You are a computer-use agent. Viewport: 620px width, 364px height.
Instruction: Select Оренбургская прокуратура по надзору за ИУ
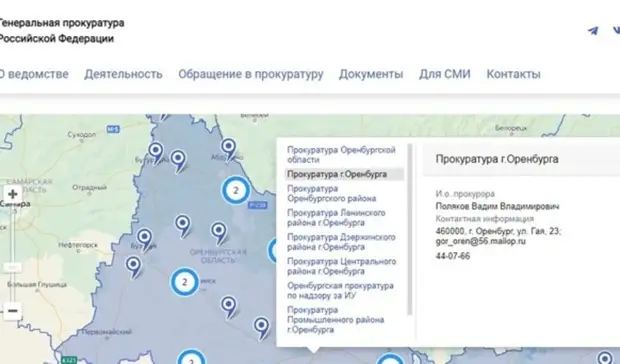tap(340, 290)
